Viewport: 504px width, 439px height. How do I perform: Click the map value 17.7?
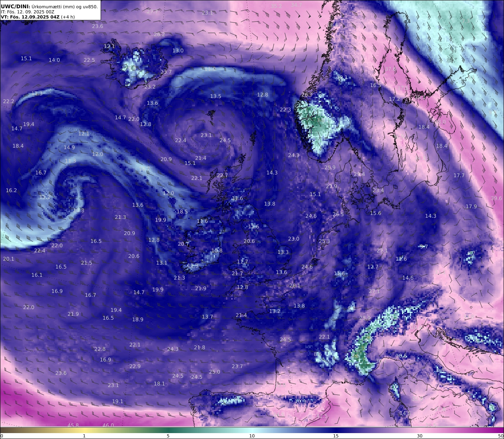pyautogui.click(x=459, y=176)
